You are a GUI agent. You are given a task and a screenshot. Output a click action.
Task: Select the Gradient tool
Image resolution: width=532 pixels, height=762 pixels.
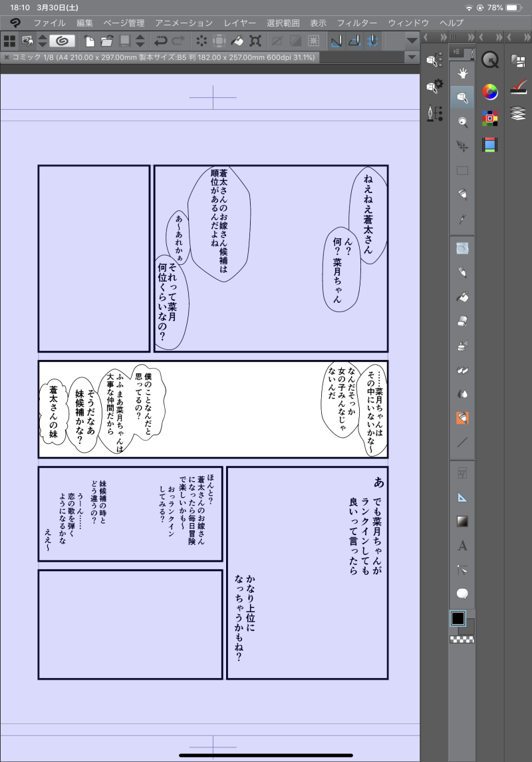coord(463,522)
